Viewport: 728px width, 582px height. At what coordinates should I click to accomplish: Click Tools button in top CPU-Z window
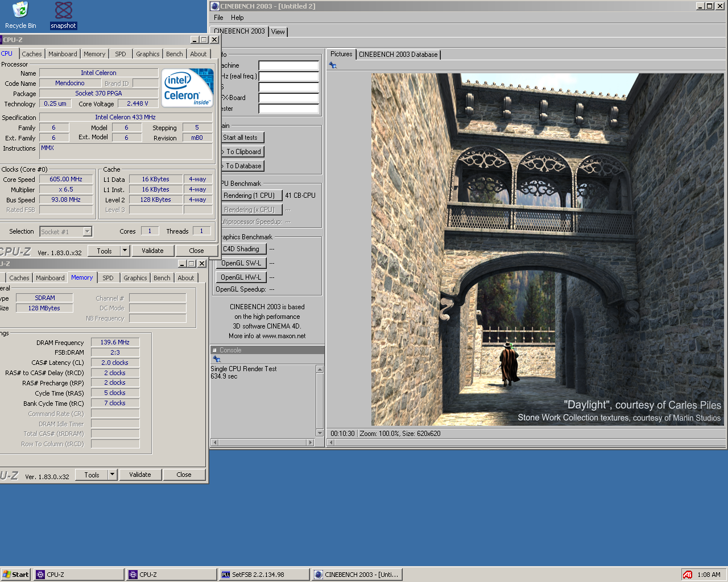[x=104, y=251]
